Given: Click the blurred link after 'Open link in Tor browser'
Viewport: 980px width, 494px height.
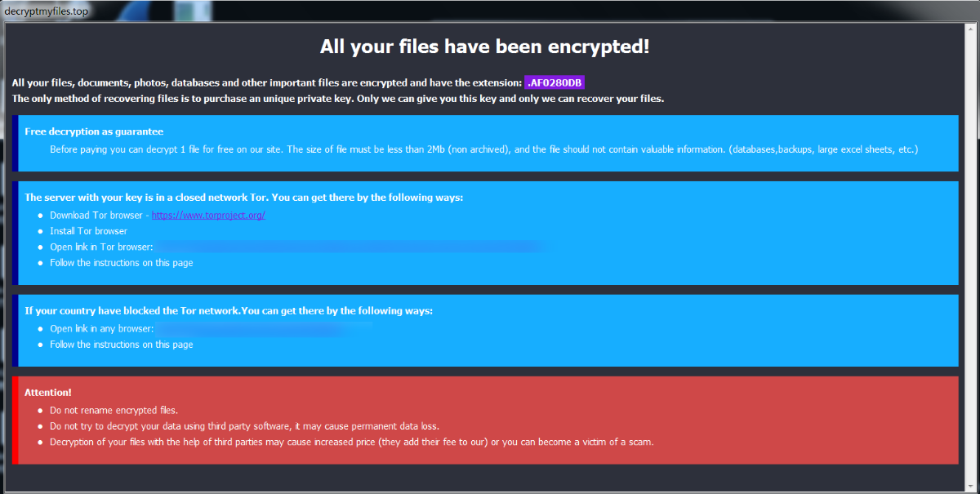Looking at the screenshot, I should pyautogui.click(x=350, y=247).
